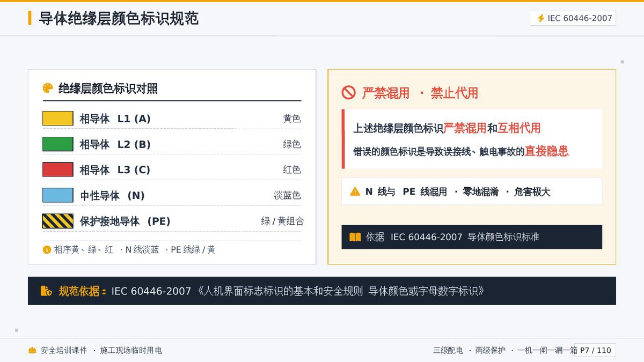Image resolution: width=644 pixels, height=362 pixels.
Task: Click footer text 安全培训课件 · 施工现场临时用电
Action: (101, 350)
